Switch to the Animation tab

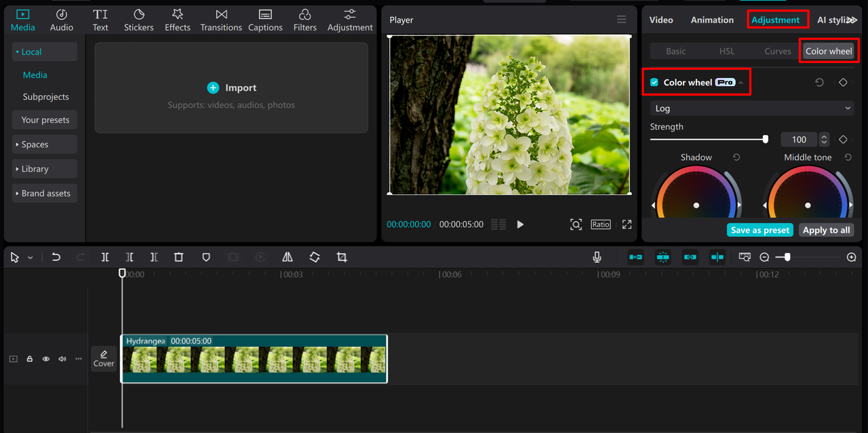(x=712, y=20)
